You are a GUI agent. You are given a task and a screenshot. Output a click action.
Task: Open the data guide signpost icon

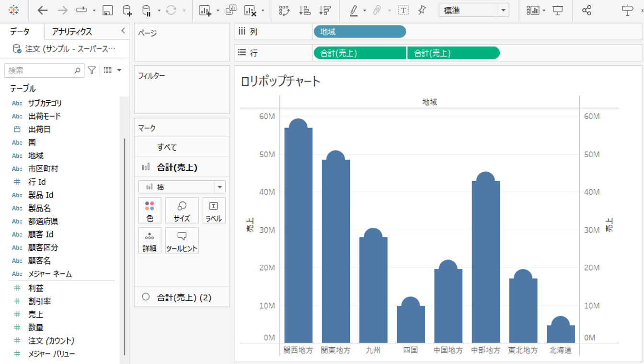click(x=627, y=10)
